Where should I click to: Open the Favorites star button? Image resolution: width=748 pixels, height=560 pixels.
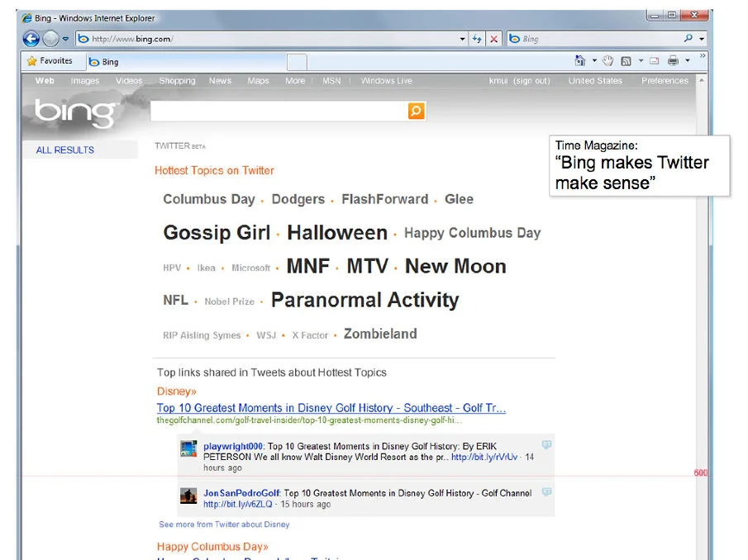click(x=50, y=61)
